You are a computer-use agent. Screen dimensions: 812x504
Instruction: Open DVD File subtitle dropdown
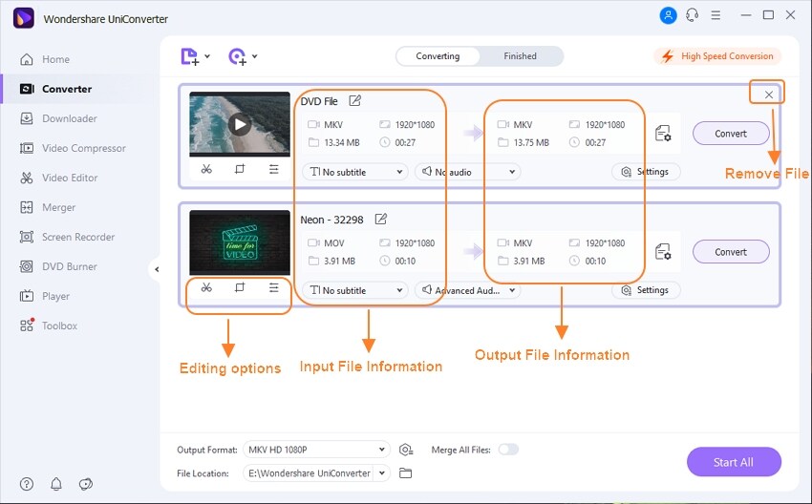pyautogui.click(x=355, y=172)
